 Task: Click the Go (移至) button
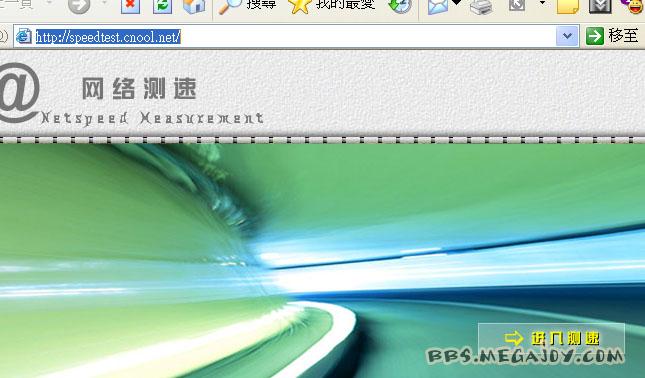click(x=612, y=36)
